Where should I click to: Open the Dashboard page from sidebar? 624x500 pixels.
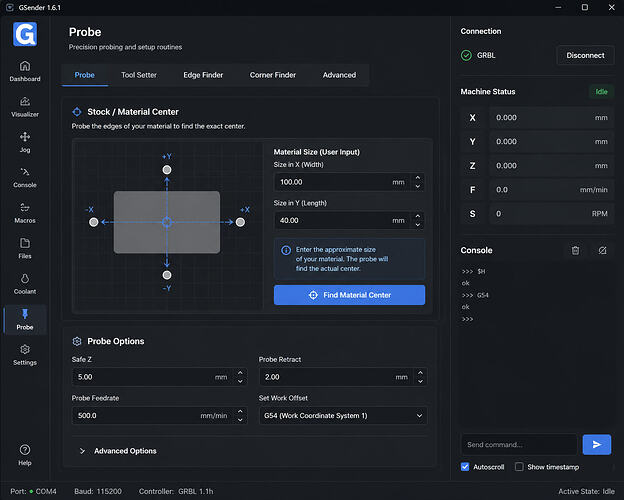[25, 71]
